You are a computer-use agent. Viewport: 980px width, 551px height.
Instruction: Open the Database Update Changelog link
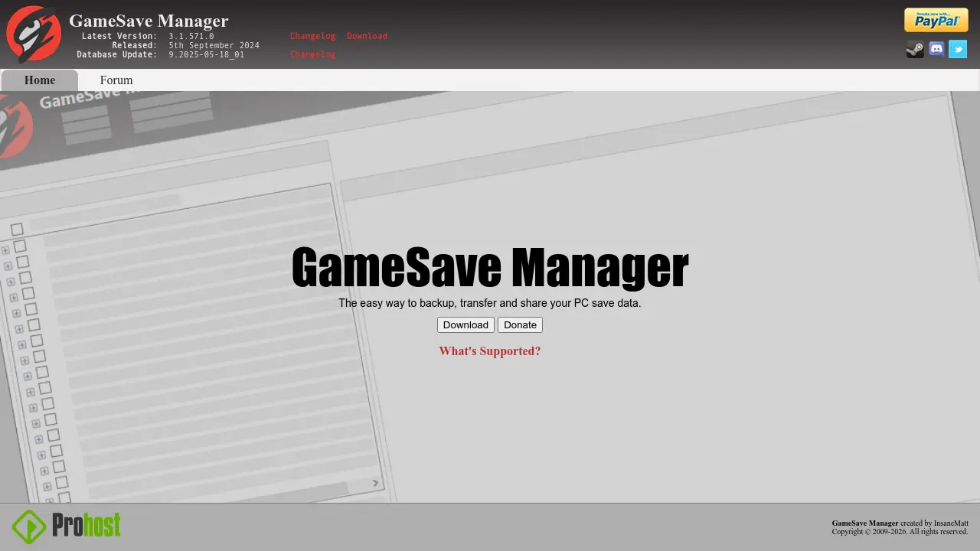(312, 54)
